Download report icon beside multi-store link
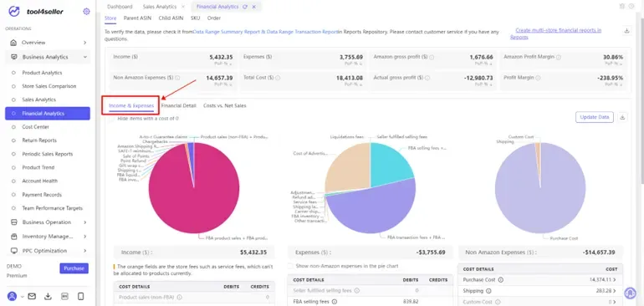The width and height of the screenshot is (644, 306). click(626, 31)
